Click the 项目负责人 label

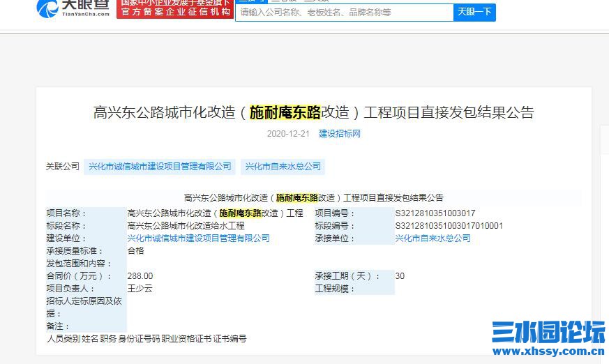click(x=70, y=289)
